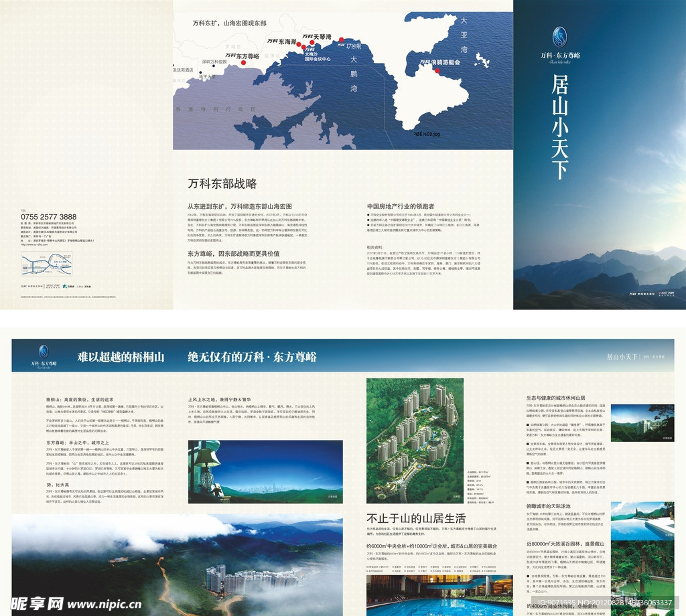686x616 pixels.
Task: Click the map heading 万科东扩，山海宏图现东部
Action: (x=229, y=23)
